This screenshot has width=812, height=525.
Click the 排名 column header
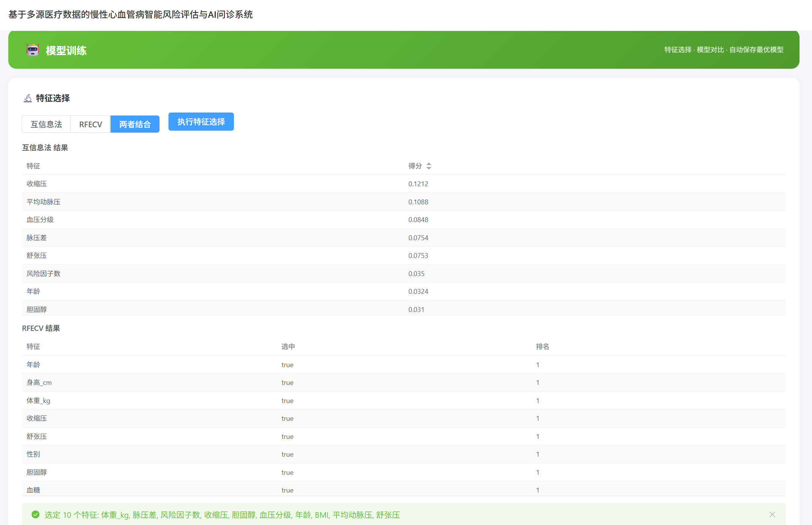[x=543, y=346]
